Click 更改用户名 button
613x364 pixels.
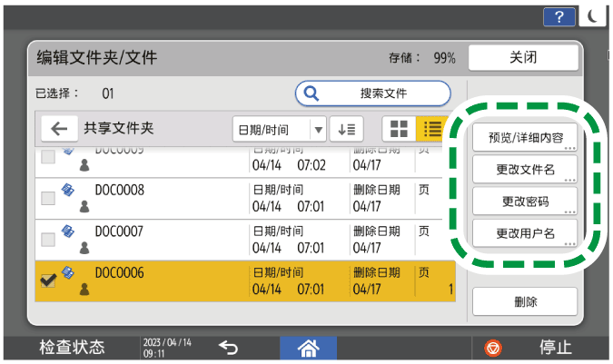click(524, 233)
